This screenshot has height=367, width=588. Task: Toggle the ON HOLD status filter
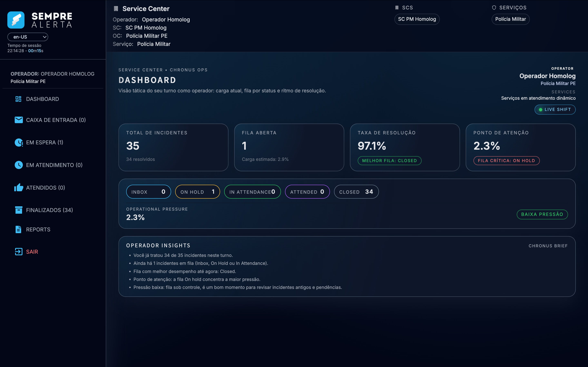click(197, 191)
